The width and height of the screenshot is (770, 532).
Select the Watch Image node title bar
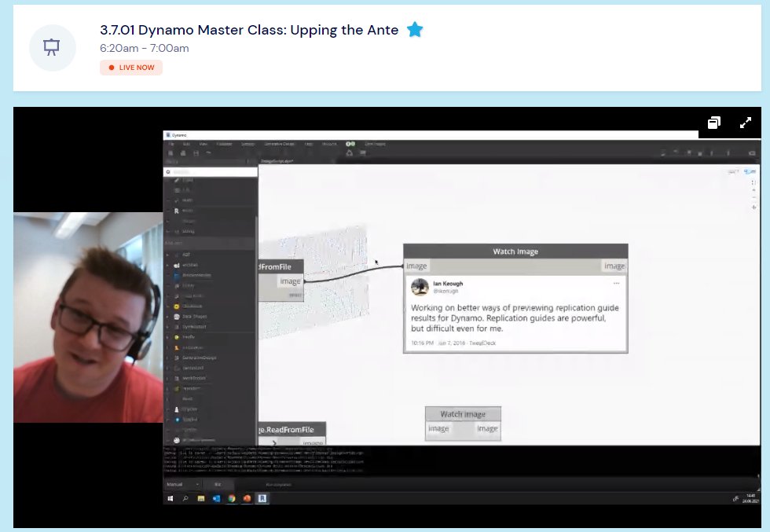[515, 251]
